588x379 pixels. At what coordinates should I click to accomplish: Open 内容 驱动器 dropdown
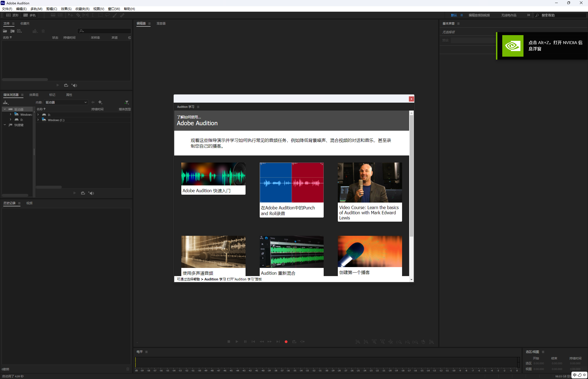click(x=66, y=102)
